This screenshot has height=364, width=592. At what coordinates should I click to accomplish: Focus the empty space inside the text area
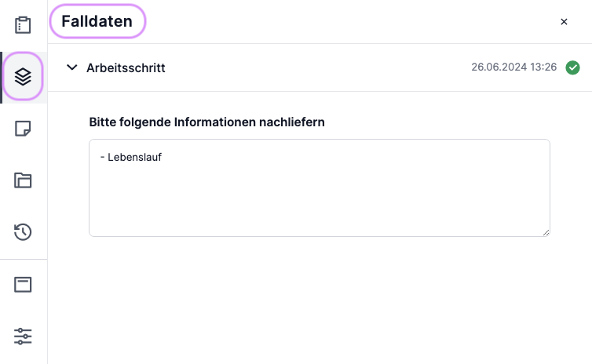(320, 200)
